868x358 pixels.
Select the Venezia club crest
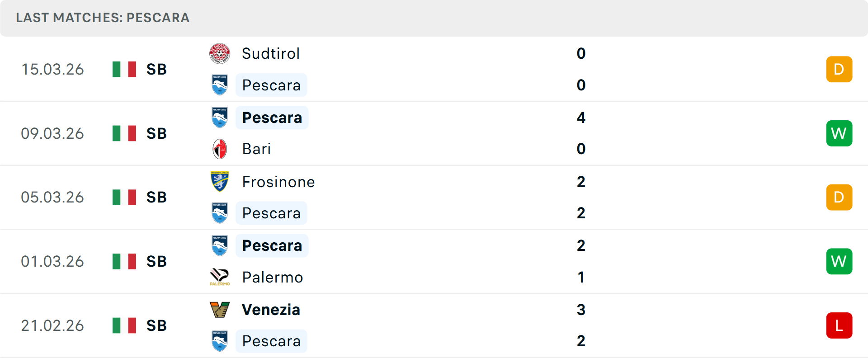(x=220, y=310)
